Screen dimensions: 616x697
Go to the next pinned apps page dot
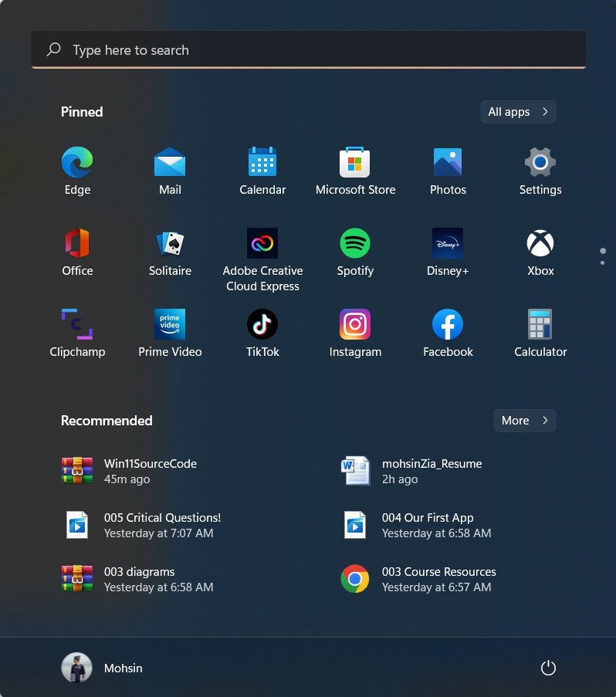[x=603, y=263]
